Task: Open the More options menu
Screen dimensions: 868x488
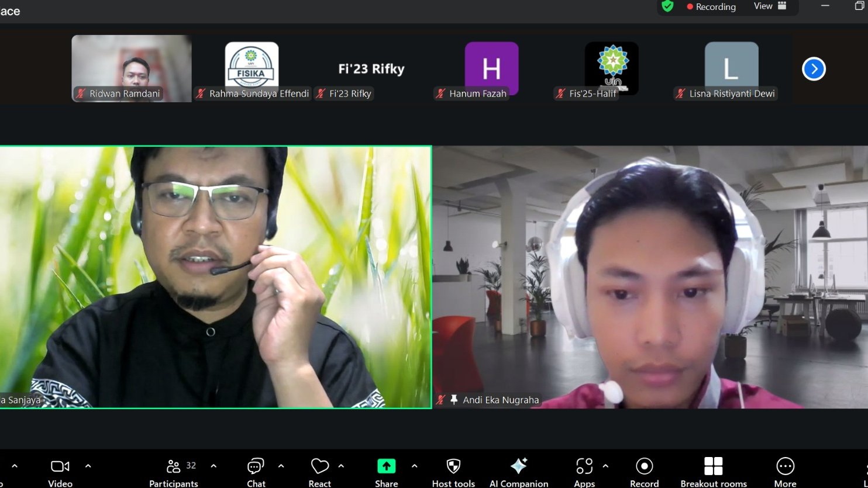Action: [x=785, y=466]
